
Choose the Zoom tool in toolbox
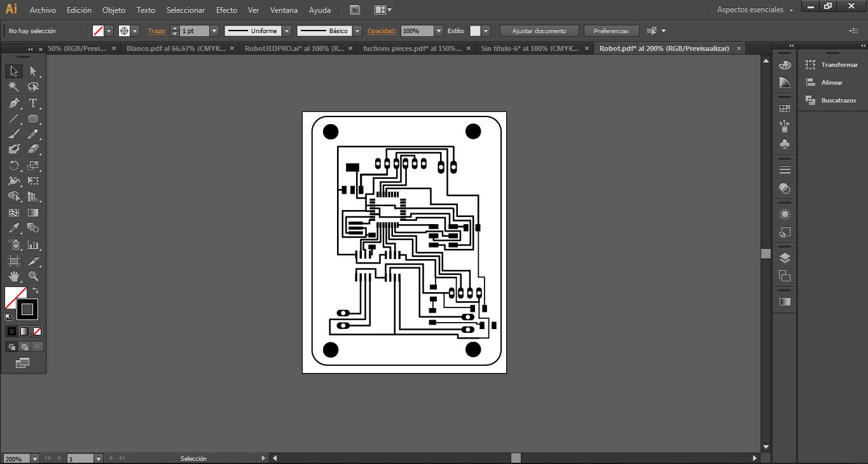pos(33,276)
